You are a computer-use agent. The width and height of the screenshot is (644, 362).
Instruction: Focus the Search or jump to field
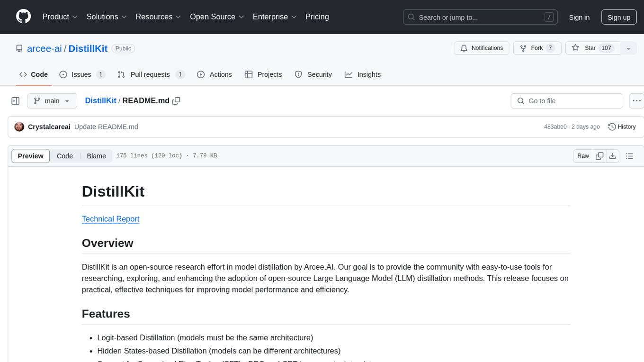point(480,17)
